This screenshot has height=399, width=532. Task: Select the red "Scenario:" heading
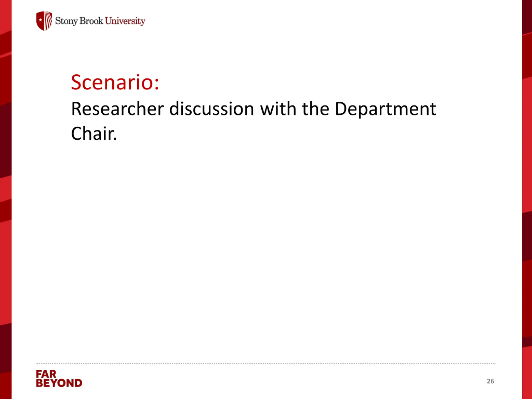[115, 82]
